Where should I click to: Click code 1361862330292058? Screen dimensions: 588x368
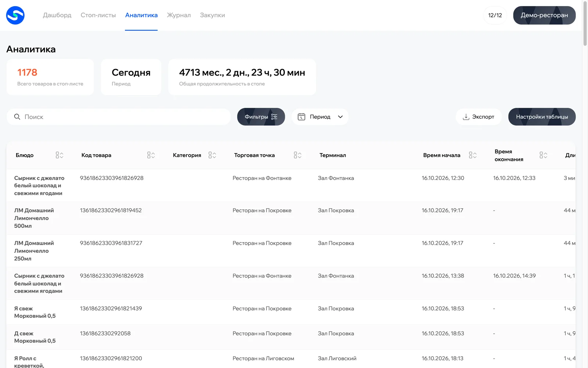point(105,333)
